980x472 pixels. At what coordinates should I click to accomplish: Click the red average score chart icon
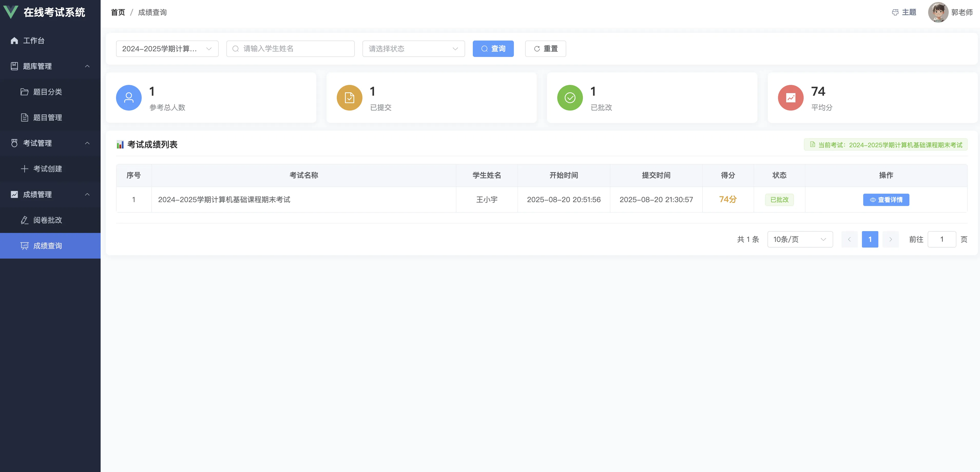pos(790,98)
